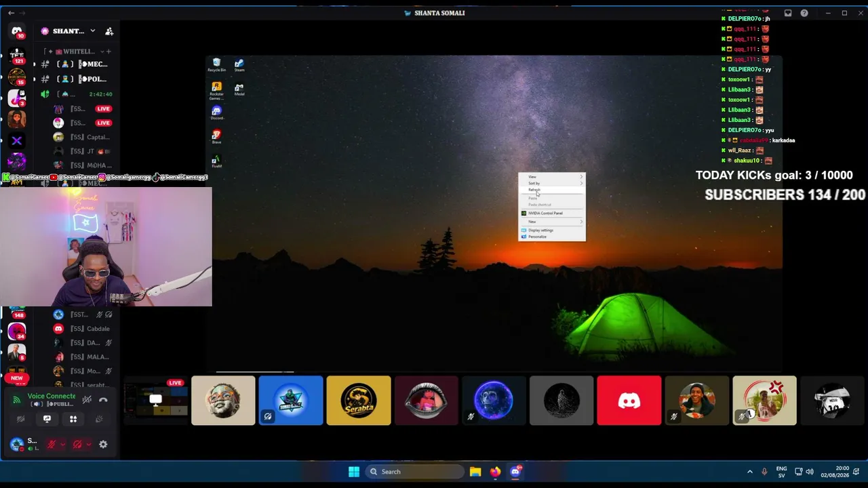Open the purple X server icon
Screen dimensions: 868x488
point(17,141)
